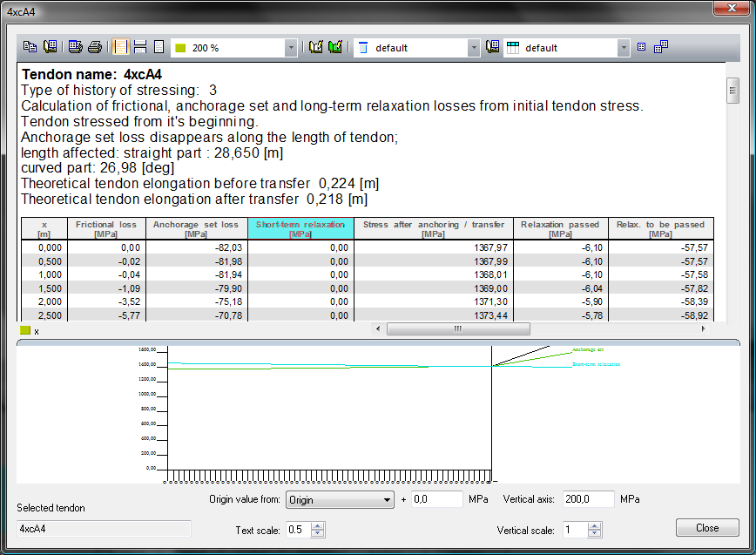Click the horizontal scrollbar thumb under table
Screen dimensions: 756x555
458,328
